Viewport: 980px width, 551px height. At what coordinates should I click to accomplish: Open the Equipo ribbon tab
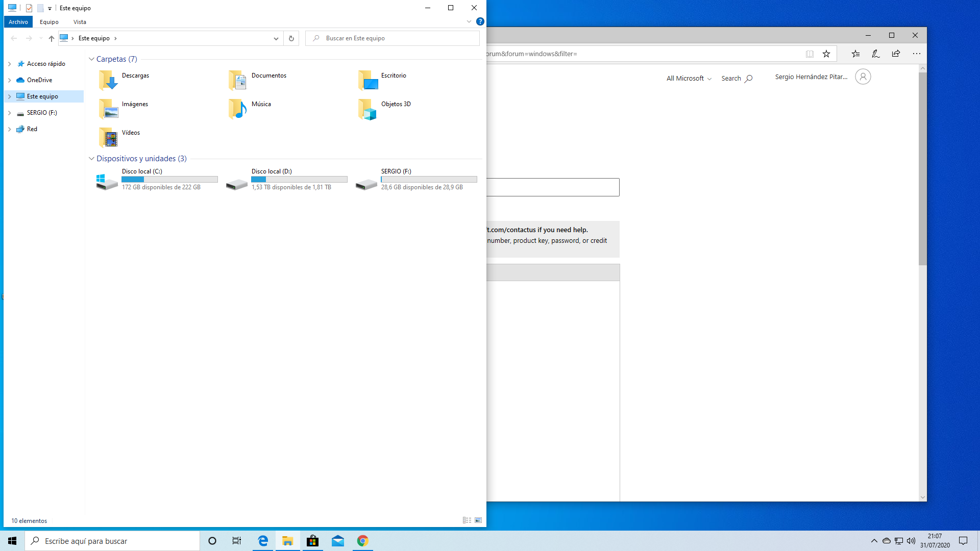49,22
